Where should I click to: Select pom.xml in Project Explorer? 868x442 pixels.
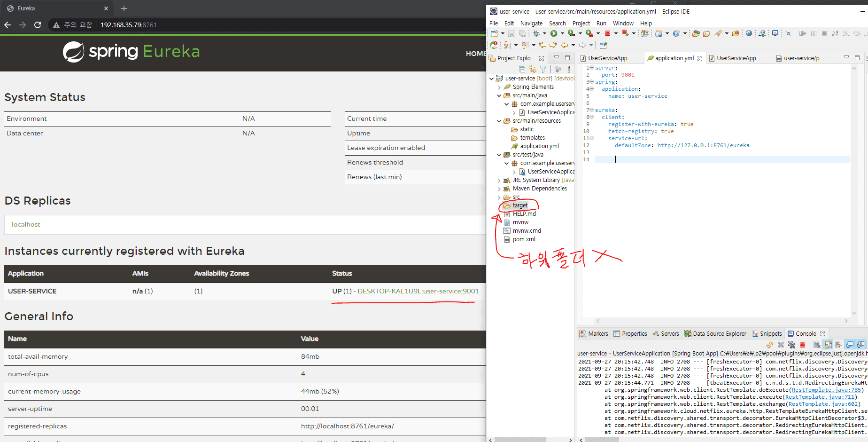[524, 239]
